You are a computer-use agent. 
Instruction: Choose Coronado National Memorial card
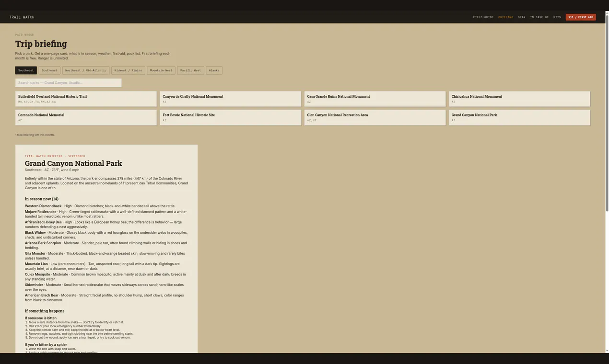click(86, 118)
